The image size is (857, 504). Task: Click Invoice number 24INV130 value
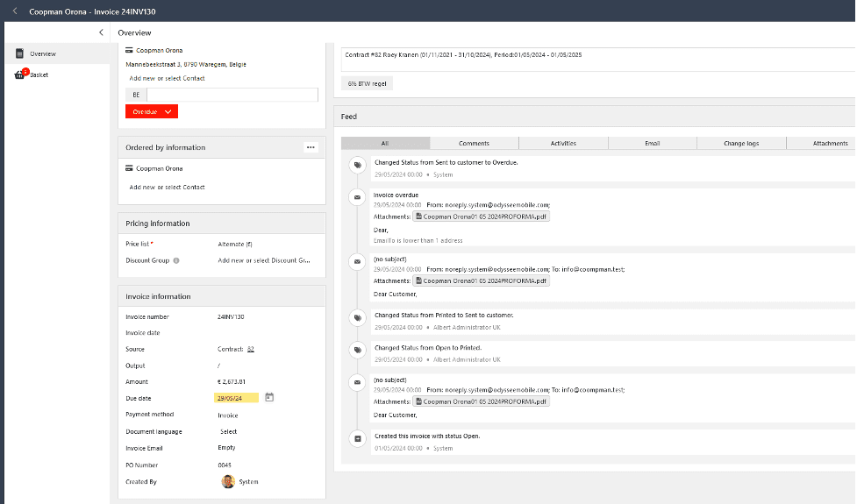[231, 316]
